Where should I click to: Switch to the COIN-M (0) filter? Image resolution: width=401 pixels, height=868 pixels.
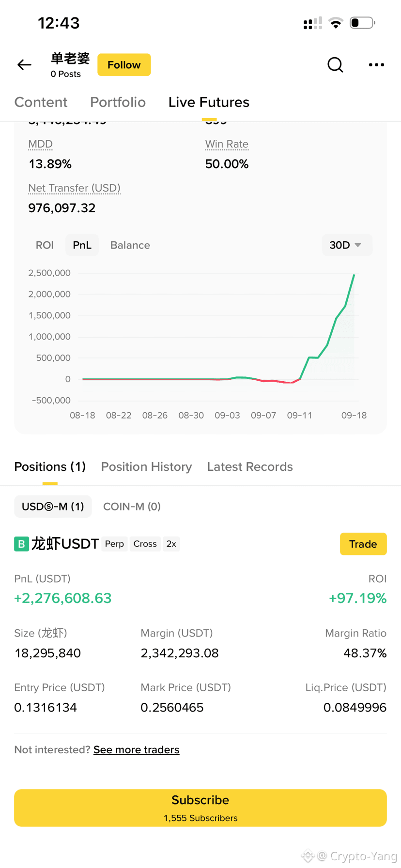click(x=132, y=507)
